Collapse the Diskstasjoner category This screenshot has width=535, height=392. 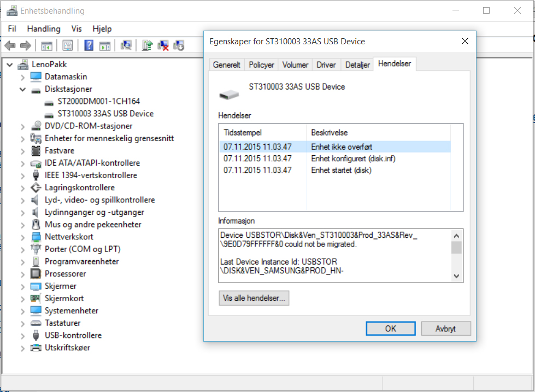coord(22,89)
